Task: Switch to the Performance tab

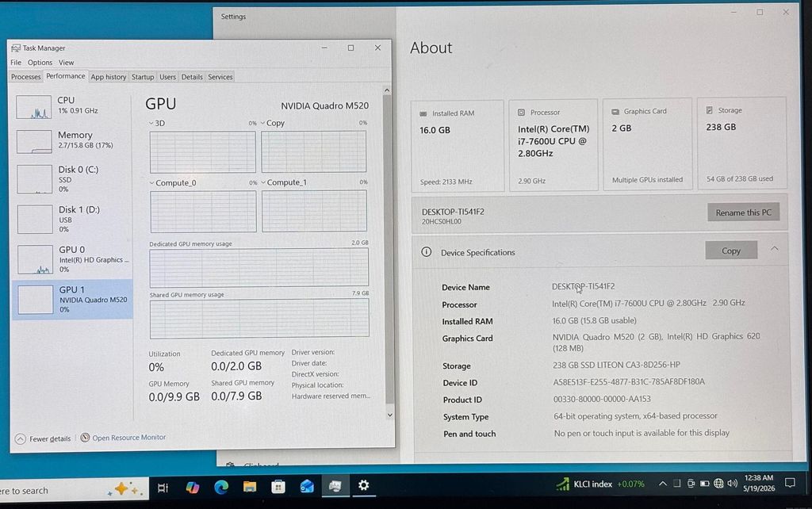Action: point(65,76)
